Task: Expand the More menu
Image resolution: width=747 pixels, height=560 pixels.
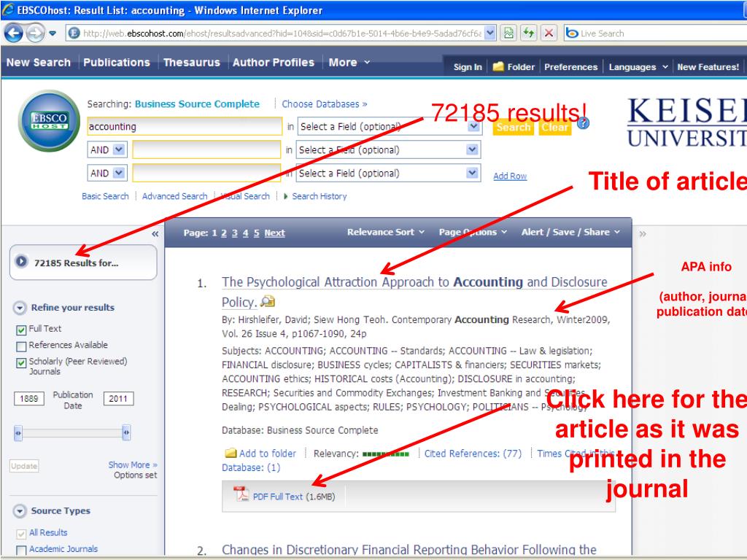Action: coord(349,63)
